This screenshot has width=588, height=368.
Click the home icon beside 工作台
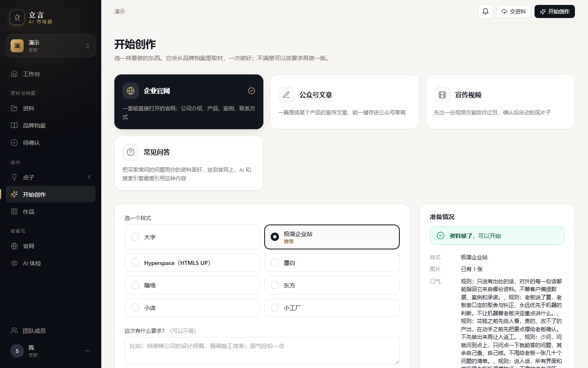(14, 74)
